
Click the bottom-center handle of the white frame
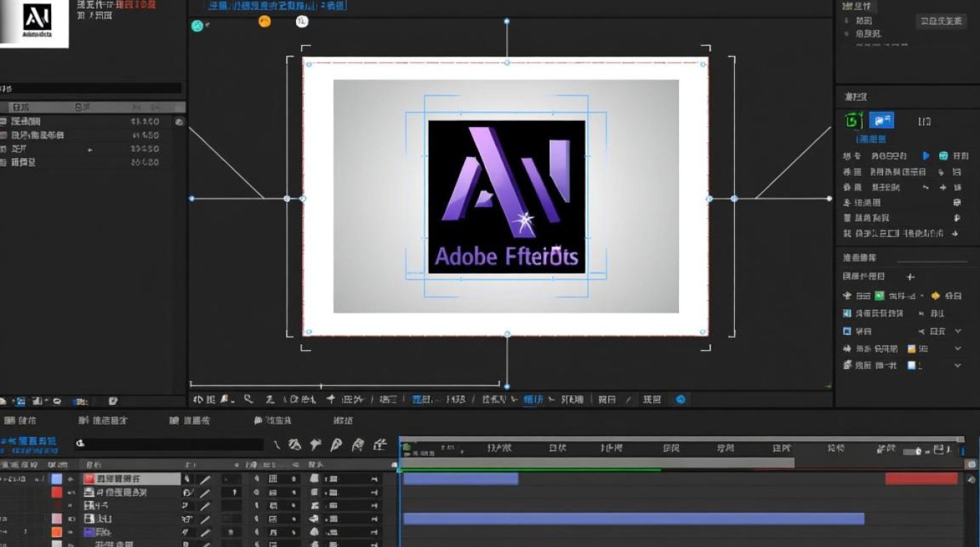[507, 333]
